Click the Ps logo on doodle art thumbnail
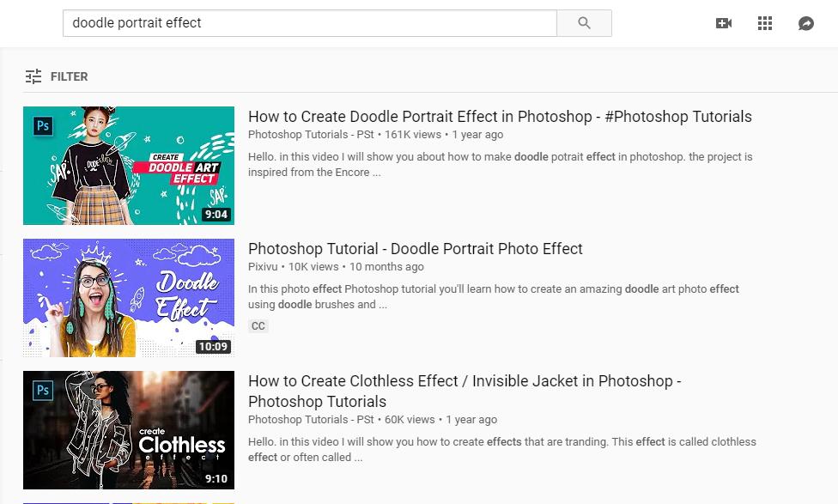The width and height of the screenshot is (838, 504). (43, 126)
